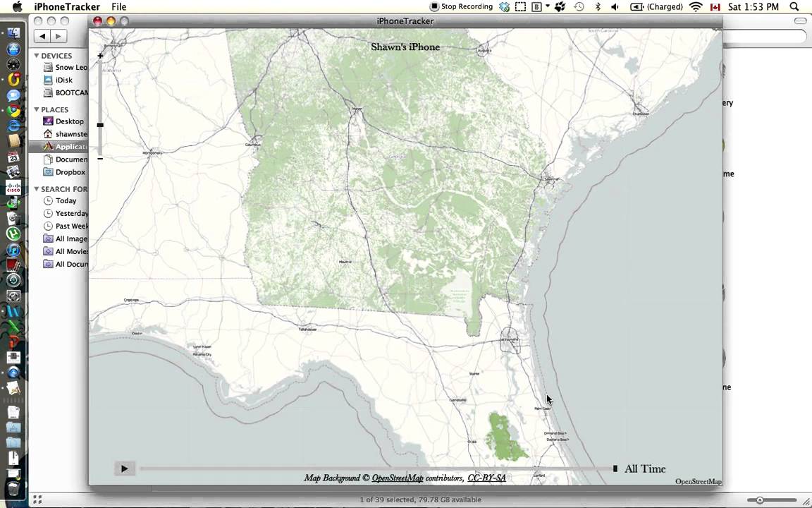Open the Apple menu
Image resolution: width=812 pixels, height=508 pixels.
coord(17,7)
